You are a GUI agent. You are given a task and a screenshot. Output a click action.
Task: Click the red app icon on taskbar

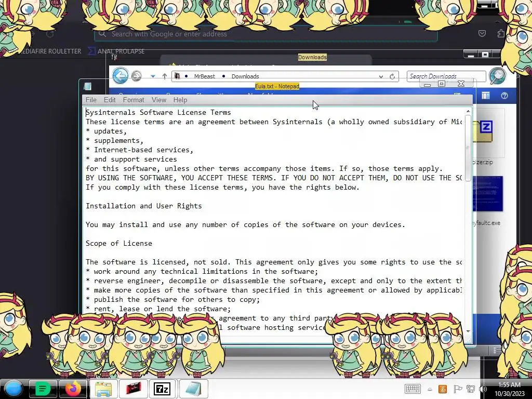[134, 389]
